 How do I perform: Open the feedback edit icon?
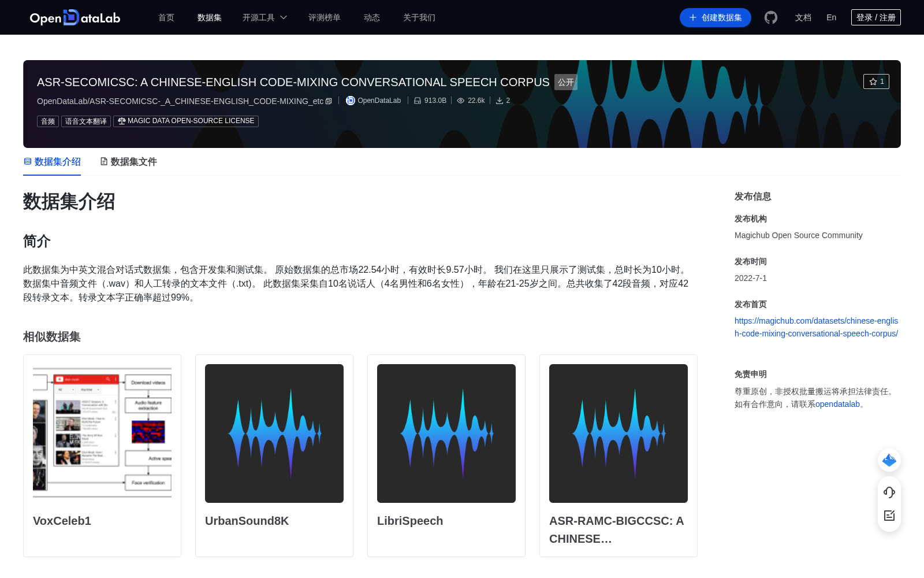[889, 516]
